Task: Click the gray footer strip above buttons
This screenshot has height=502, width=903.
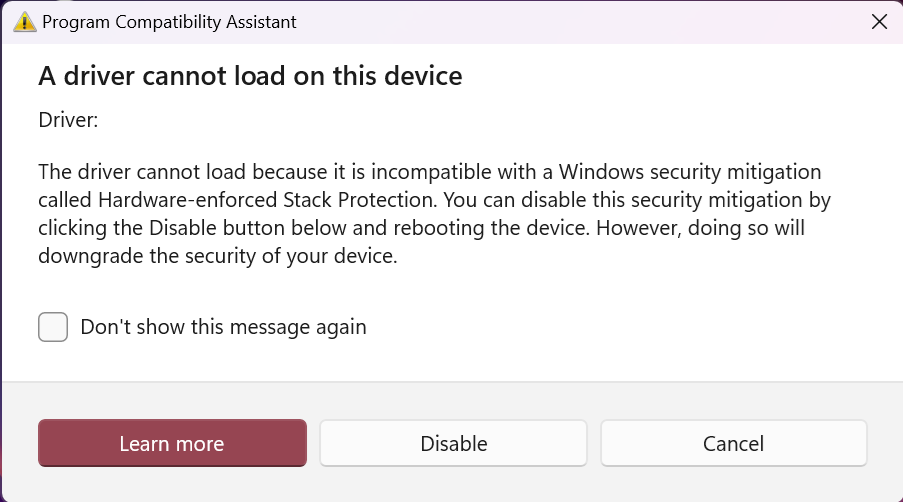Action: pyautogui.click(x=450, y=398)
